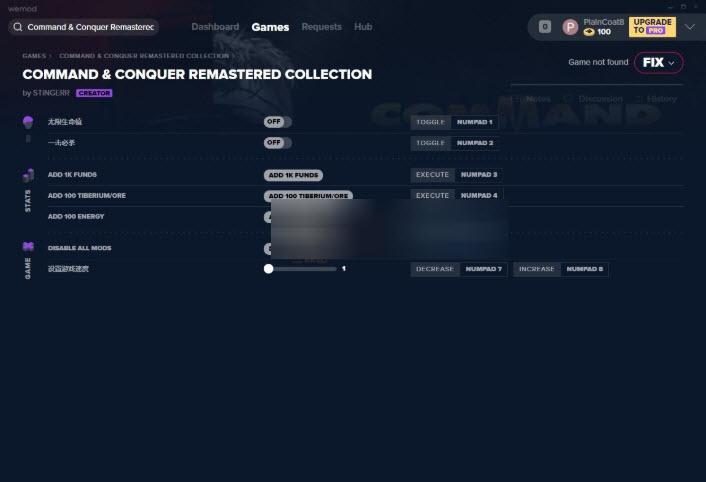Click the NUMPAD 3 hotkey
Viewport: 706px width, 482px height.
coord(479,175)
